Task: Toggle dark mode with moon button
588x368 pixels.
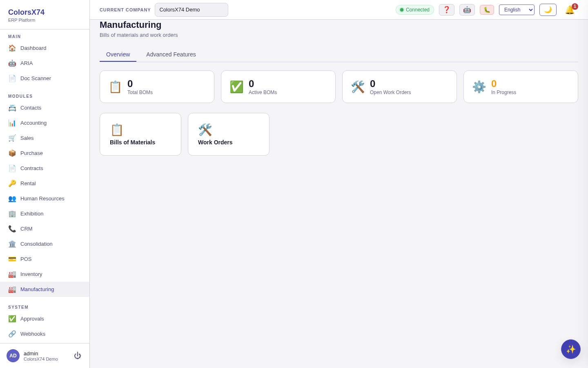Action: [x=548, y=10]
